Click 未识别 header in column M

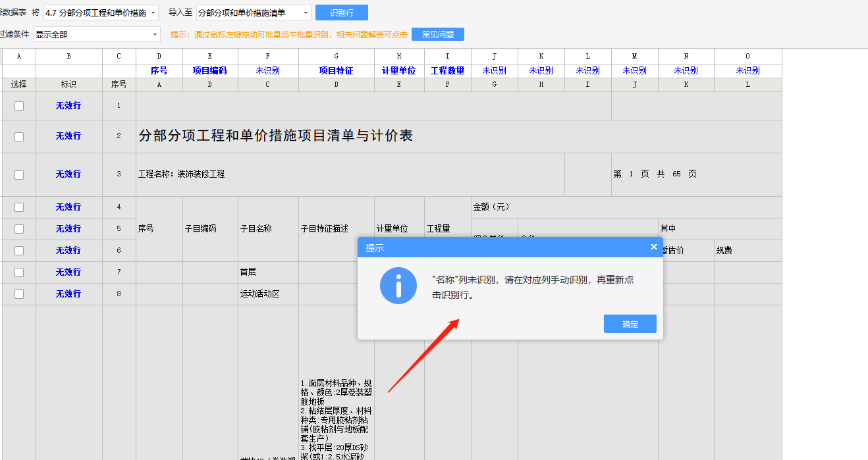click(x=635, y=70)
